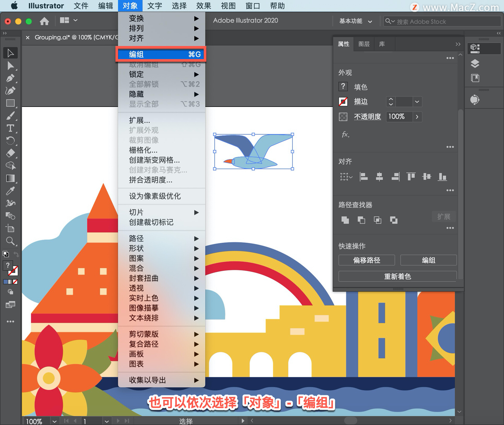Click the Adobe Stock search field

(442, 21)
